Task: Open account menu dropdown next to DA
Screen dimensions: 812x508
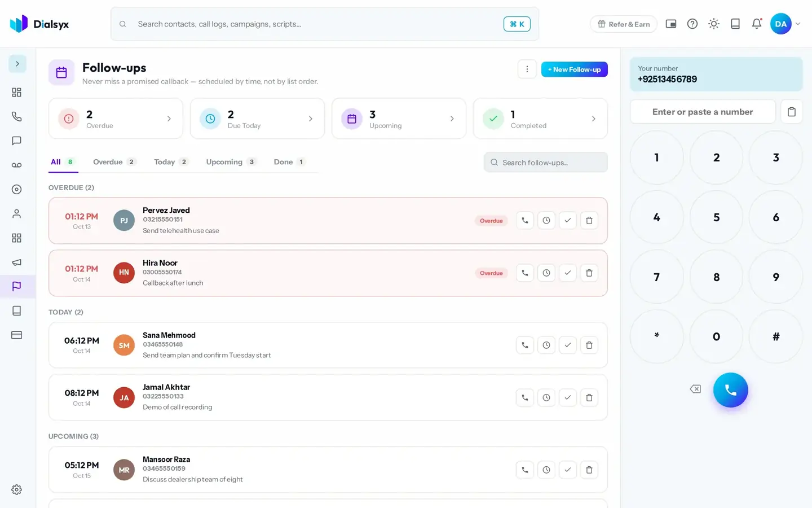Action: (798, 24)
